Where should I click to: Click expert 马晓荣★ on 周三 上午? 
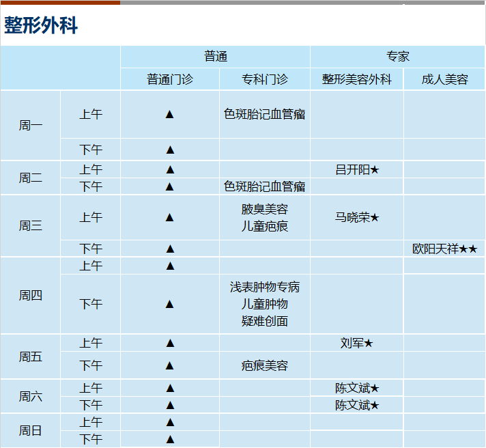[x=357, y=217]
